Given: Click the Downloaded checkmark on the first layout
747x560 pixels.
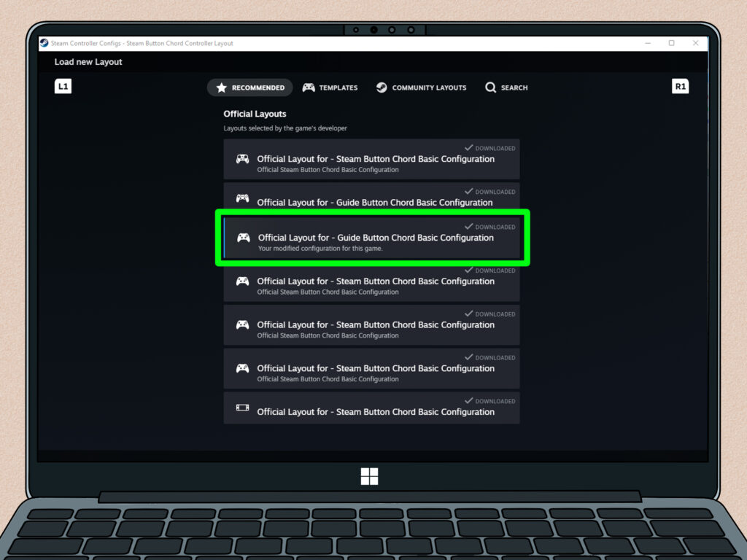Looking at the screenshot, I should [469, 148].
